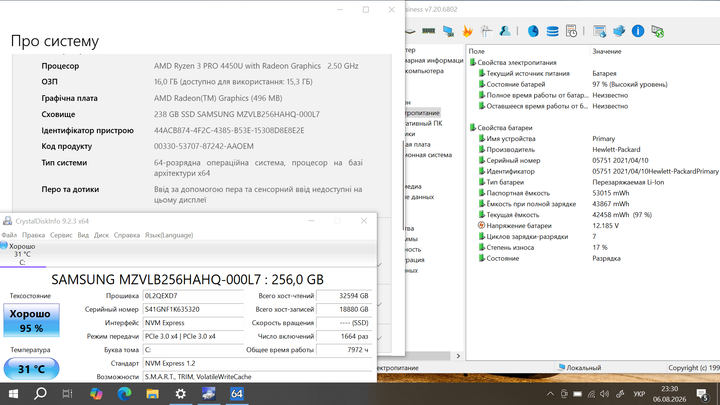Open the Диск menu in CrystalDiskInfo
Viewport: 720px width, 405px height.
click(101, 235)
